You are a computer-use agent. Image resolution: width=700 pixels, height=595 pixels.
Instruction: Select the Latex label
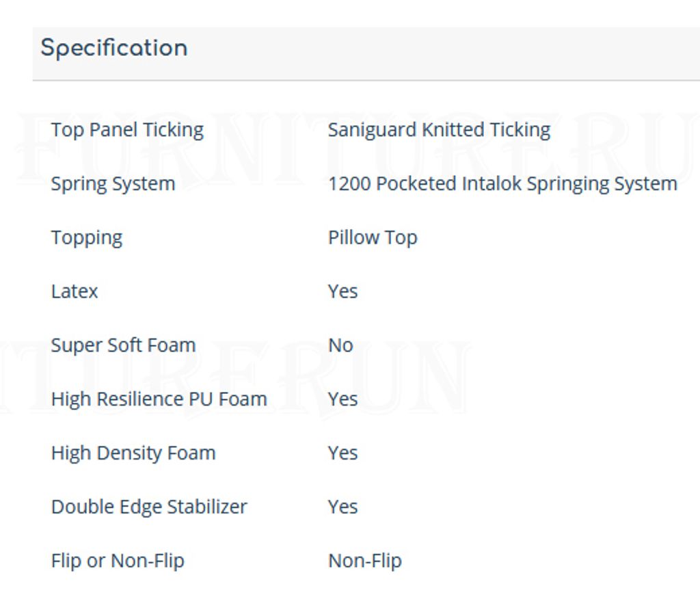point(74,291)
